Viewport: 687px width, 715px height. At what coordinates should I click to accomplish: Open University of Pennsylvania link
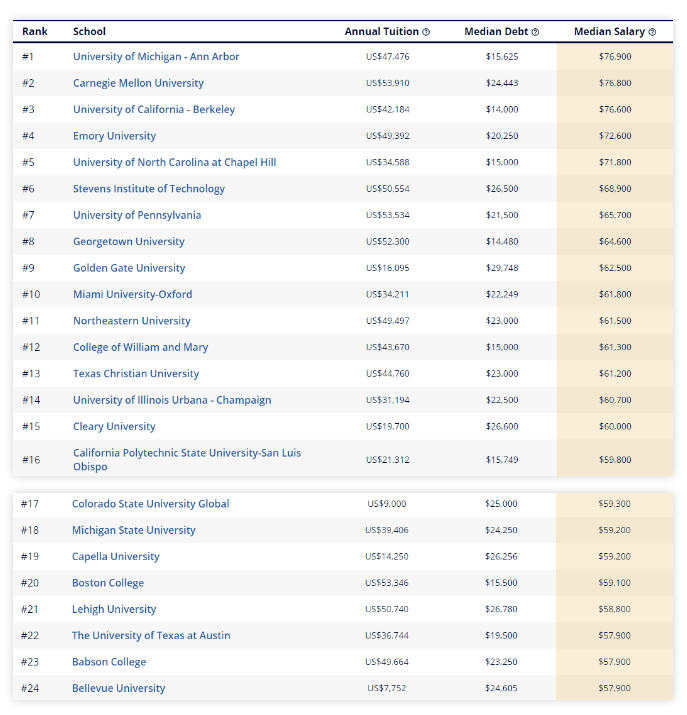(137, 215)
